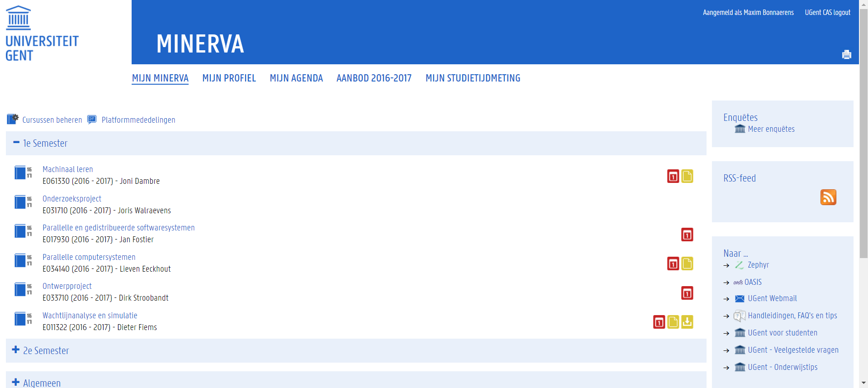
Task: Click text 'E031710 (2016 - 2017) - Joris Walraevens'
Action: coord(107,211)
